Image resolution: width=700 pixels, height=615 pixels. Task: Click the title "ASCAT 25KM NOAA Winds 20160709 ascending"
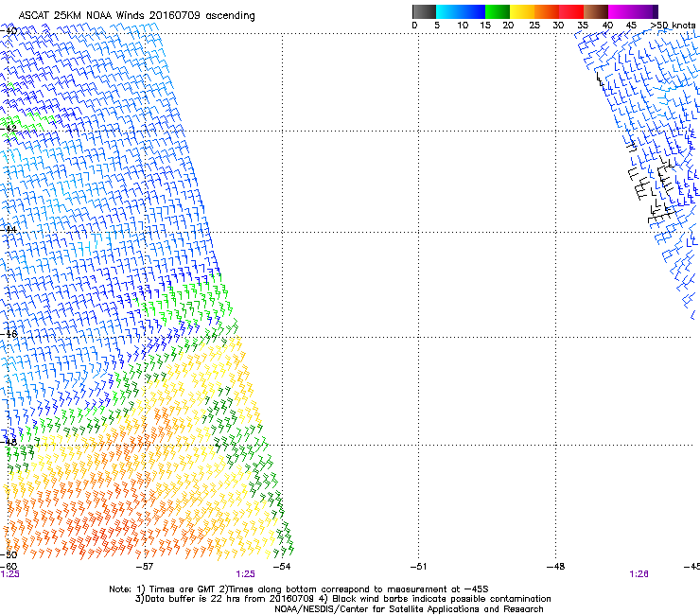tap(136, 16)
